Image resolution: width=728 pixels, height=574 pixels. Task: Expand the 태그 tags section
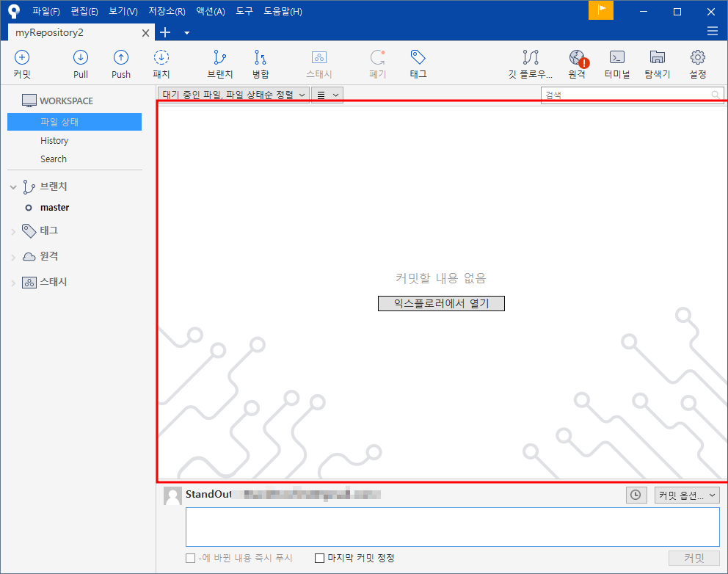click(13, 231)
